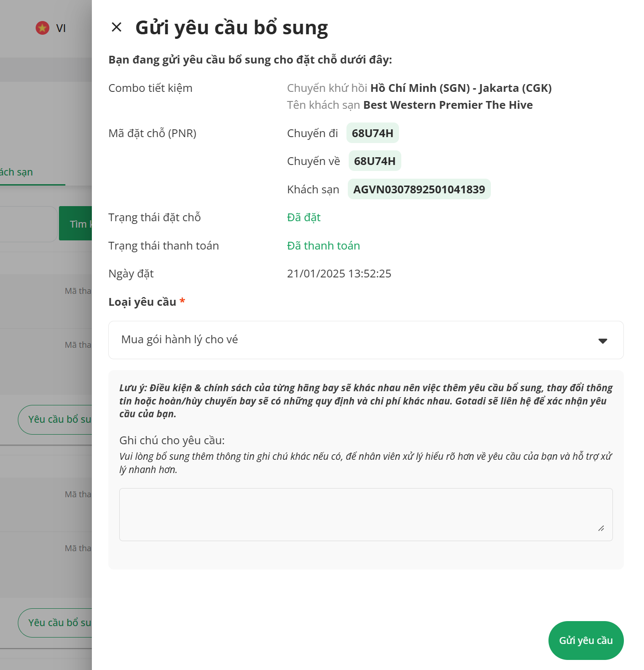
Task: Click the hotel booking code AGVN0307892501041839
Action: pos(419,189)
